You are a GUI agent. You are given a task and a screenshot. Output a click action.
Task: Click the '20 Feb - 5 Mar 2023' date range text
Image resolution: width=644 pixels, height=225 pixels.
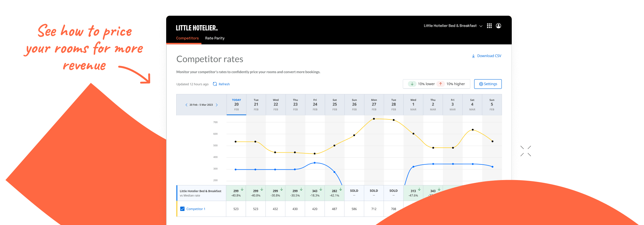pos(201,105)
